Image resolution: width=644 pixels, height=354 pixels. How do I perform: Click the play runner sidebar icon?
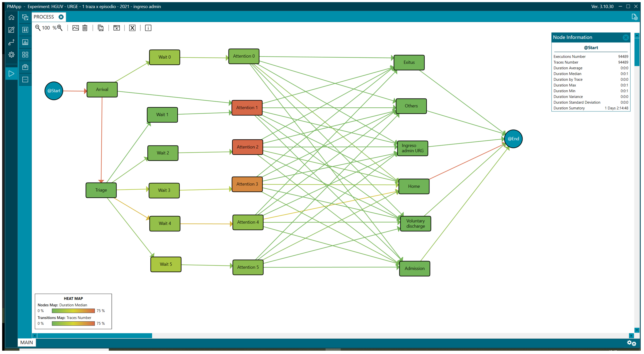(12, 74)
